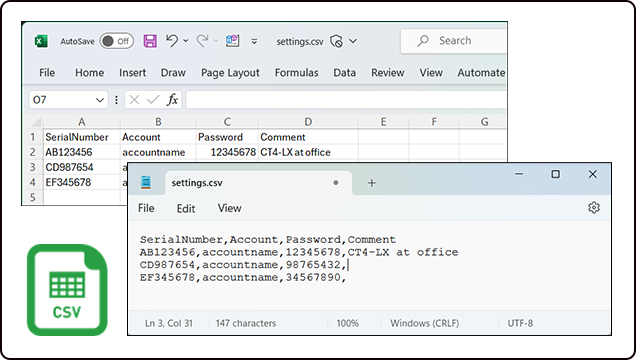Viewport: 636px width, 360px height.
Task: Click the Insert Function fx icon
Action: coord(172,99)
